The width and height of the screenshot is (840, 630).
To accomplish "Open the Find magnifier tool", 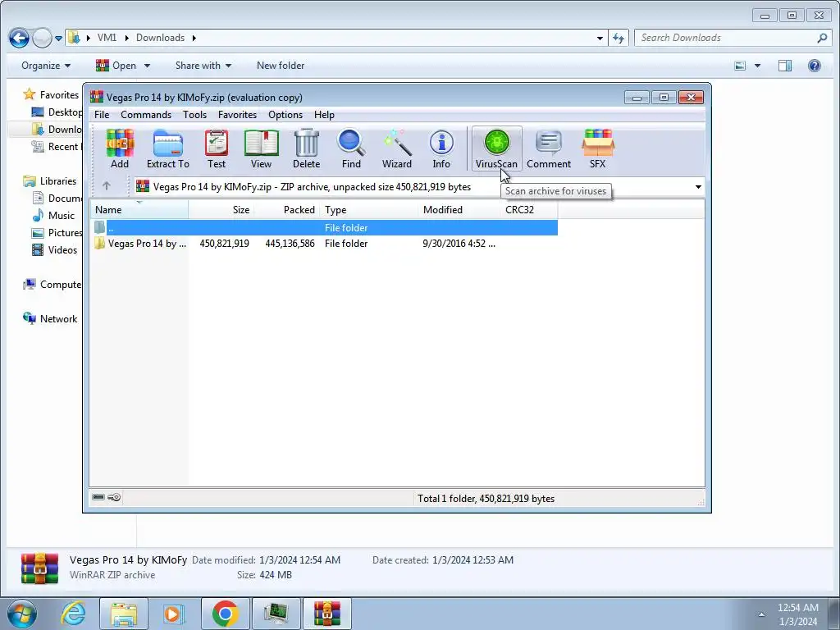I will 351,149.
